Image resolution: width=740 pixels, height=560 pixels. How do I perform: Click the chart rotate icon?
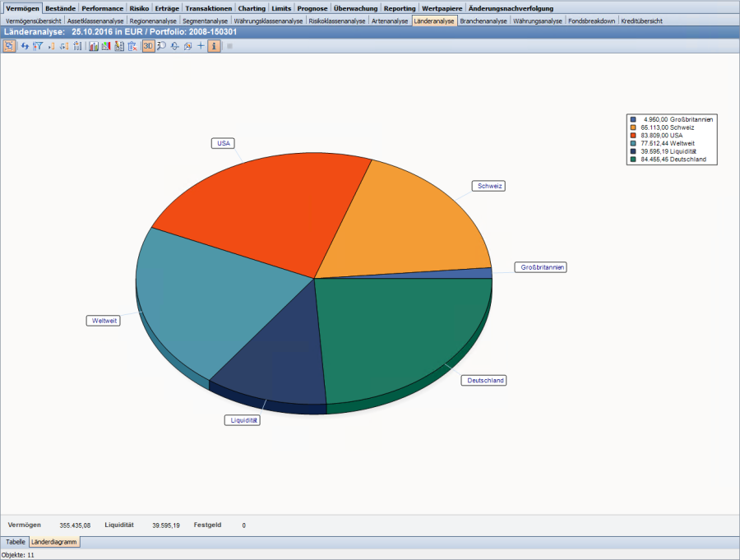[175, 46]
